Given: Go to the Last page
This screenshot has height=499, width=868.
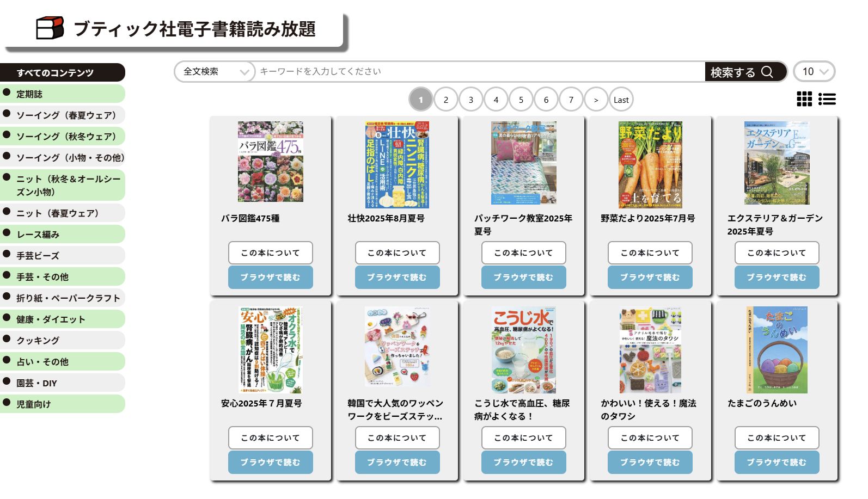Looking at the screenshot, I should coord(621,100).
